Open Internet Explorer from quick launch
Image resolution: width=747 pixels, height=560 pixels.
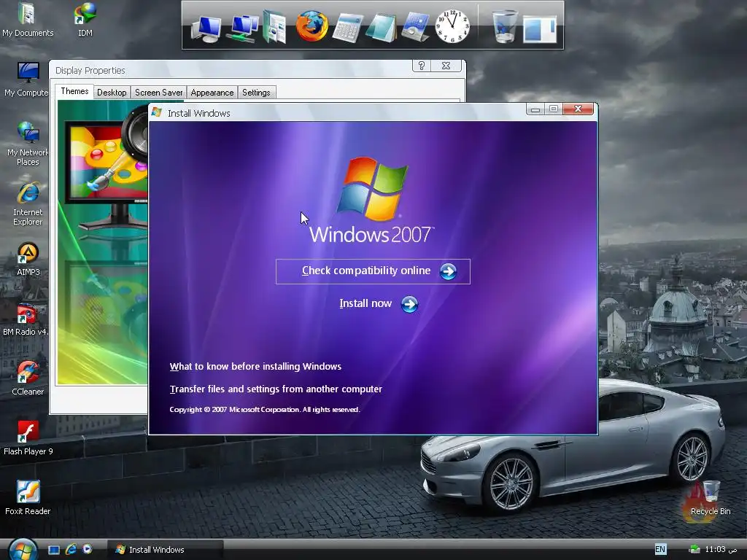(x=71, y=550)
